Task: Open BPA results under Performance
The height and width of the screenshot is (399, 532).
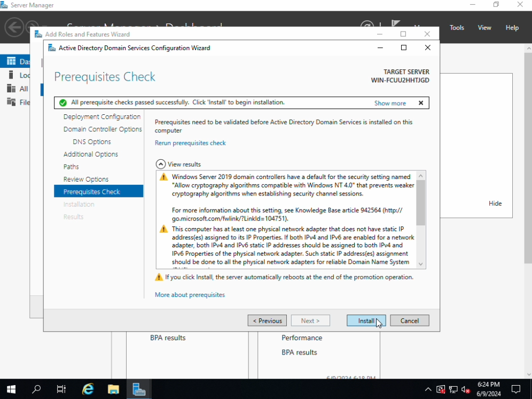Action: (299, 353)
